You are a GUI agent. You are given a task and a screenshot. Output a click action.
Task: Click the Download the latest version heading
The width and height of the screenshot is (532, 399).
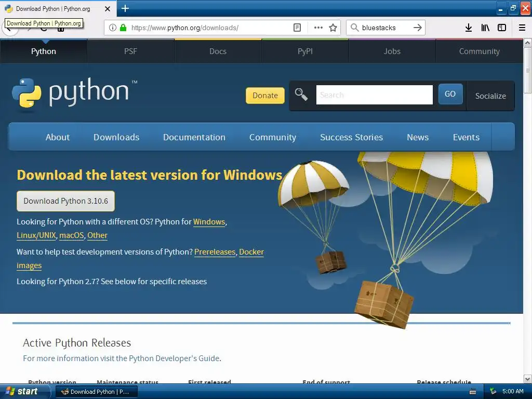pyautogui.click(x=150, y=175)
